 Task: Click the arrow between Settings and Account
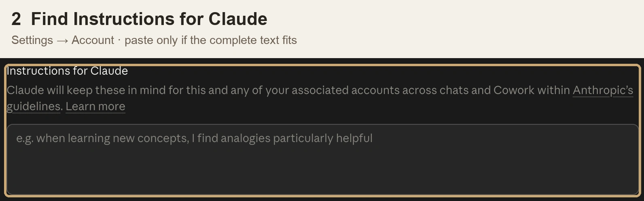62,40
